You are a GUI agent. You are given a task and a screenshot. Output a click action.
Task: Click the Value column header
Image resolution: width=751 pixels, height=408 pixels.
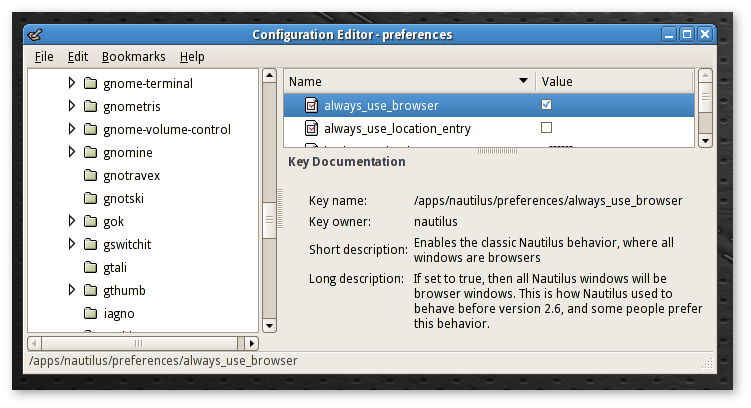pos(614,81)
